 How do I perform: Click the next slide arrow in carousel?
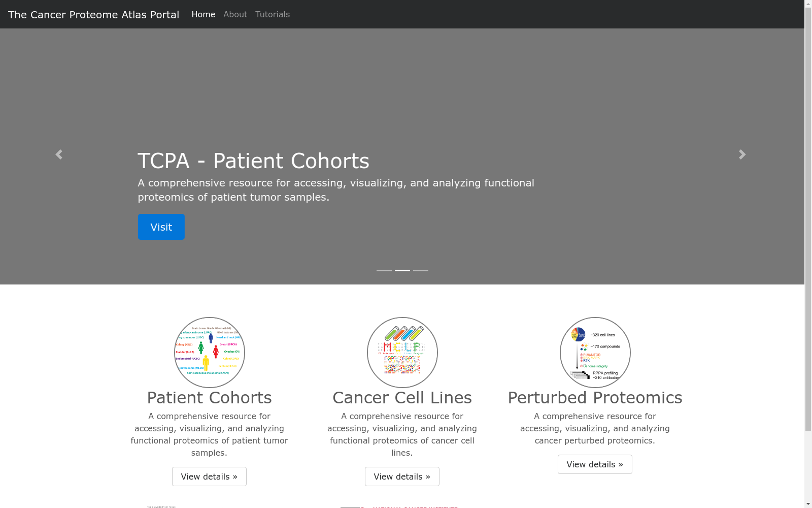click(x=742, y=154)
